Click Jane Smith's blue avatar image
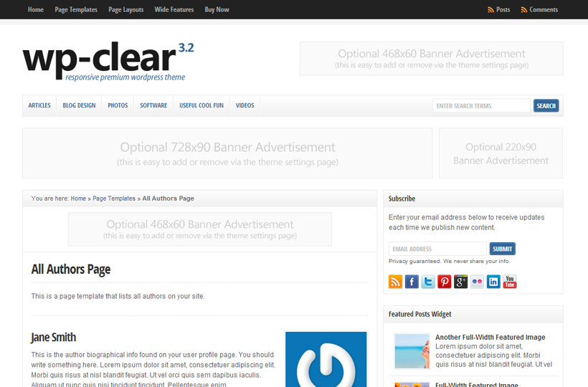The height and width of the screenshot is (387, 588). pos(326,359)
